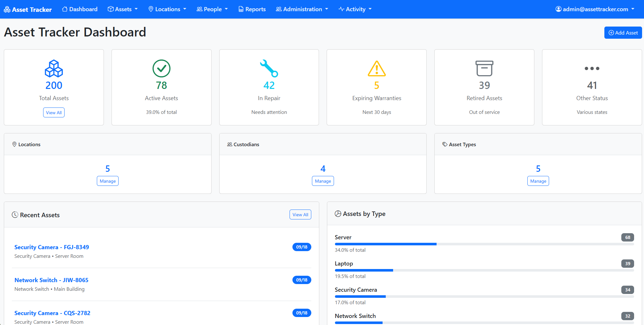Click the Retired Assets archive box icon

(484, 68)
